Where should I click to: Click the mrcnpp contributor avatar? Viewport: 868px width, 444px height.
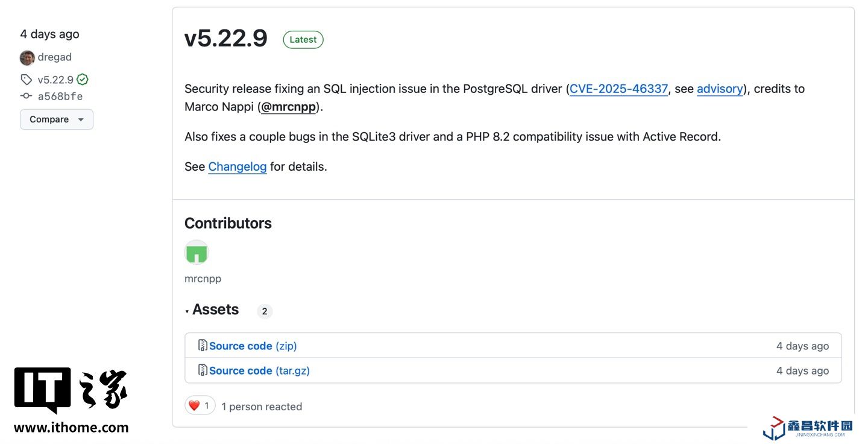197,253
